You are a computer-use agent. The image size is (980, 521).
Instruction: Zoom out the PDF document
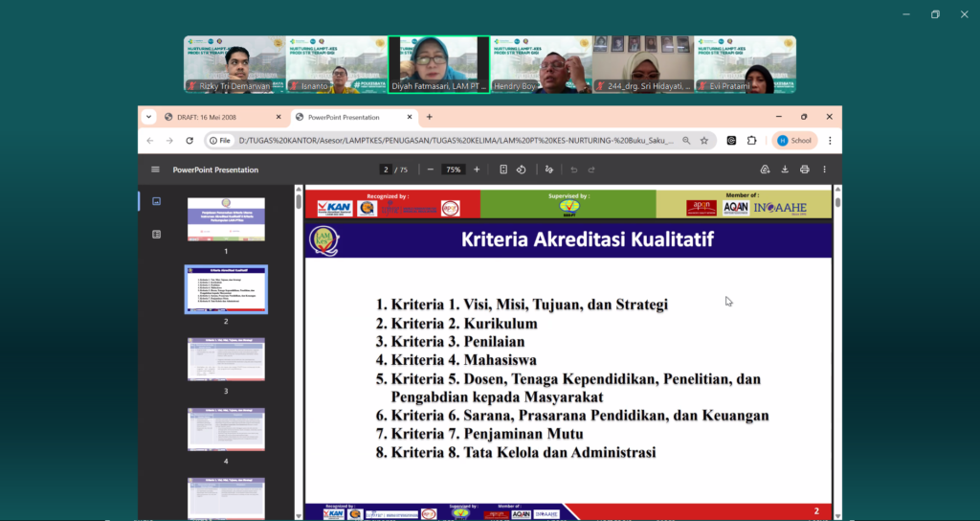[x=430, y=170]
